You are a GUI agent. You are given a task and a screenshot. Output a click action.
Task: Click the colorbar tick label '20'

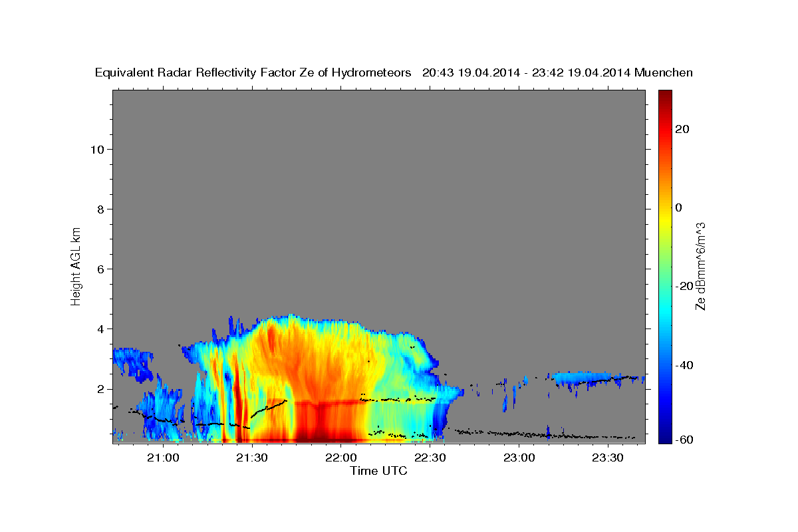(x=682, y=129)
